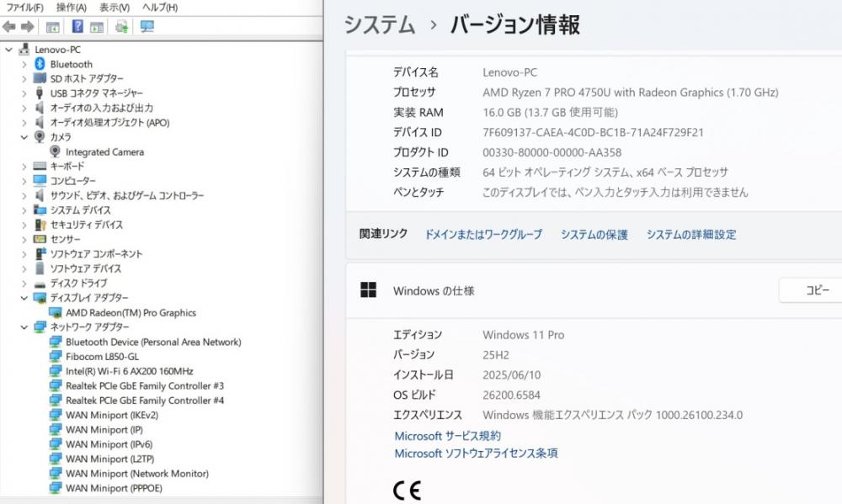Expand サウンド、ビデオ、およびゲーム コントローラー category

pyautogui.click(x=24, y=195)
